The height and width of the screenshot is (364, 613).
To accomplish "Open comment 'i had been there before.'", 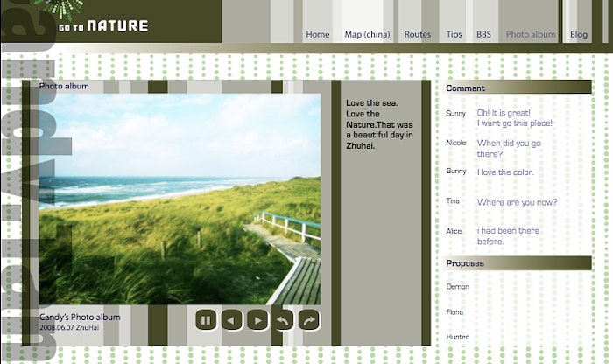I will [x=508, y=236].
